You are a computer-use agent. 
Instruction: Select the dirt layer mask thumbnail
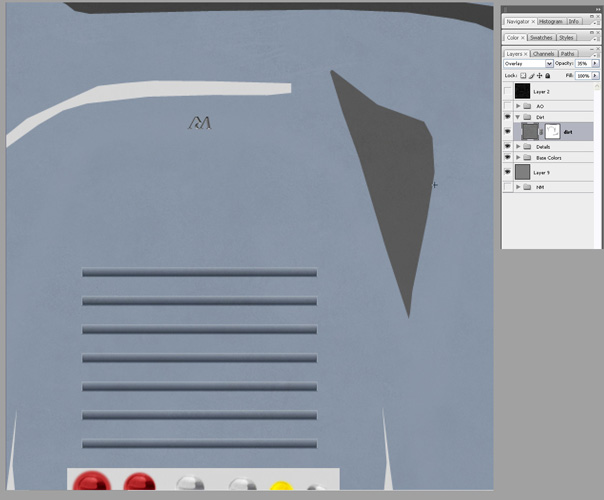(x=551, y=131)
